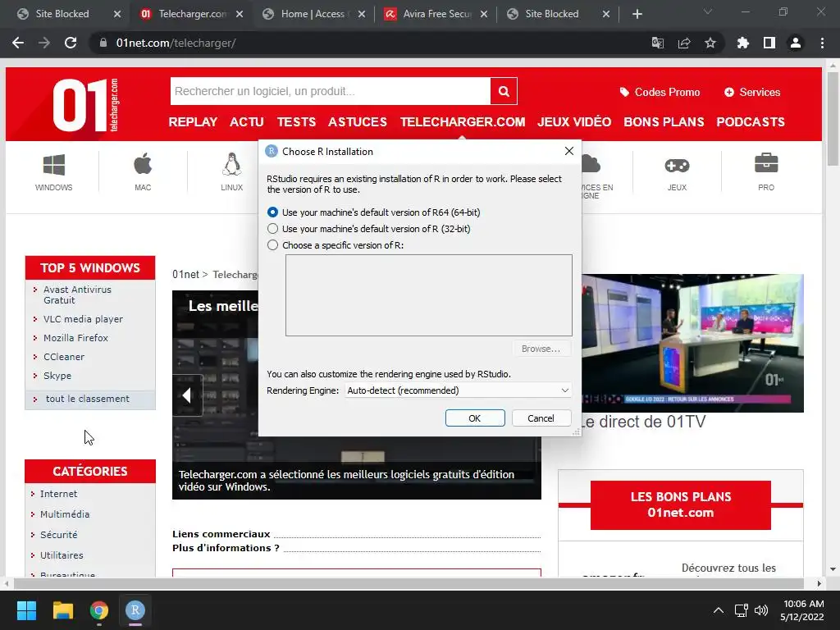Open the ACTU menu item
This screenshot has height=630, width=840.
pos(246,122)
